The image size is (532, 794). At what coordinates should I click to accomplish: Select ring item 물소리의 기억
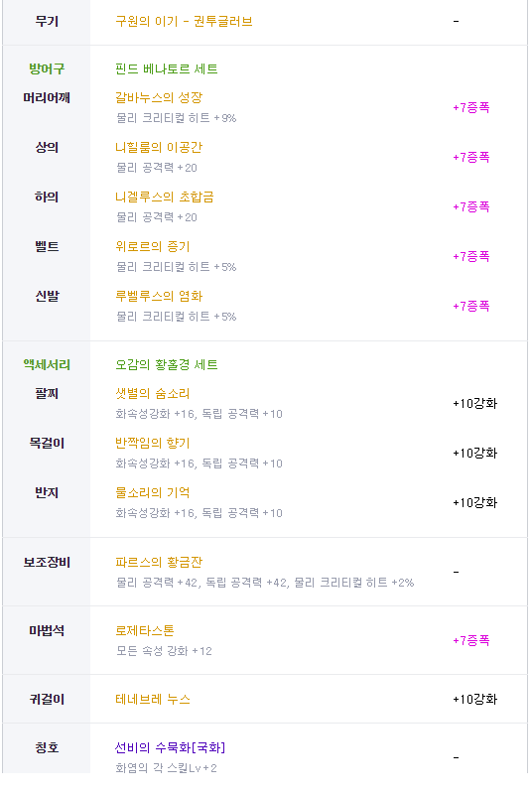153,492
